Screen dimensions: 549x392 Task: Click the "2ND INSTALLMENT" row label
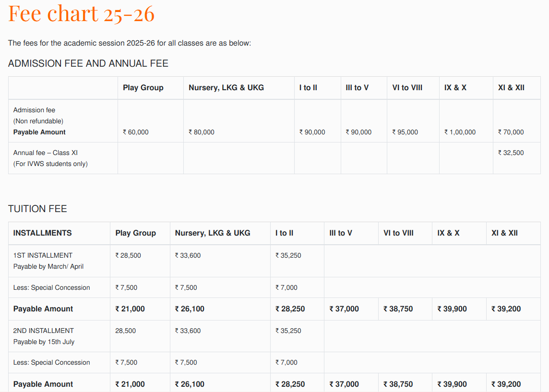tap(43, 331)
